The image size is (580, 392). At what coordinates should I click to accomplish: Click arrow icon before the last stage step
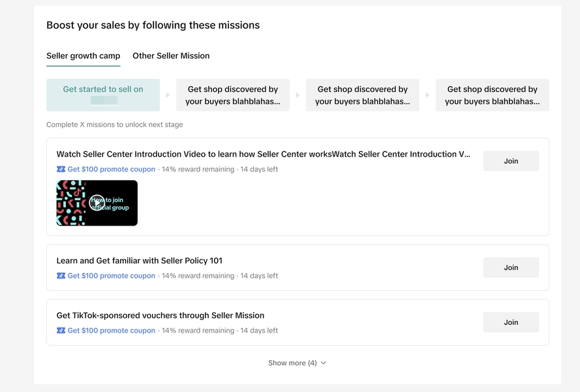[x=427, y=95]
